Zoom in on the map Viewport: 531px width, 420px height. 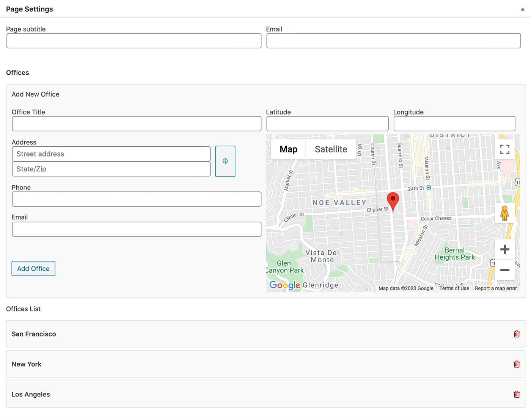coord(504,249)
